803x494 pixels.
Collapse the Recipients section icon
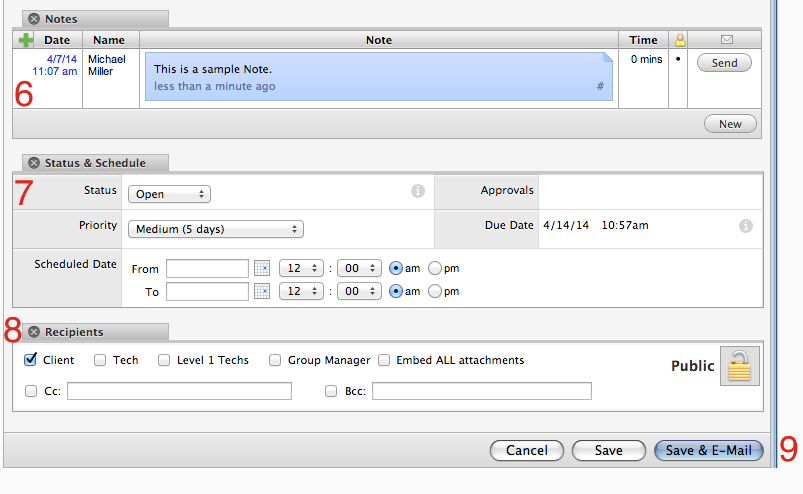pyautogui.click(x=34, y=332)
